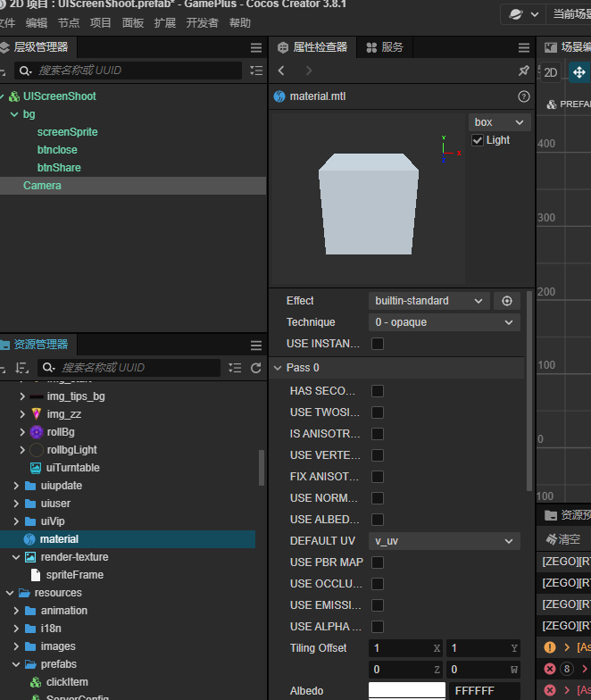Click the Hierarchy search name field

pos(128,71)
